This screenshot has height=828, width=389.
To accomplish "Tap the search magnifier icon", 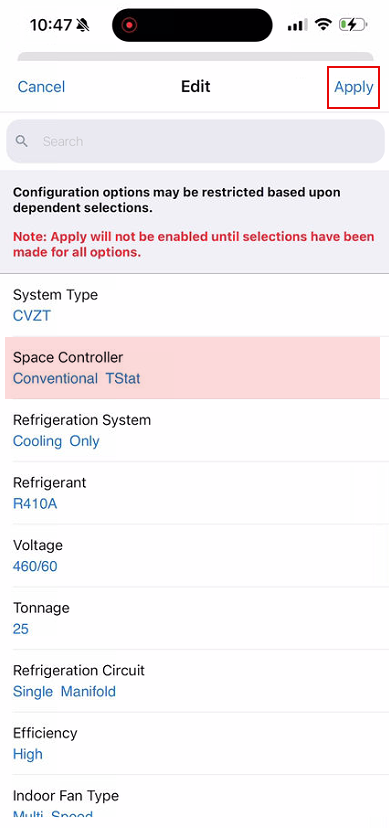I will click(x=22, y=142).
